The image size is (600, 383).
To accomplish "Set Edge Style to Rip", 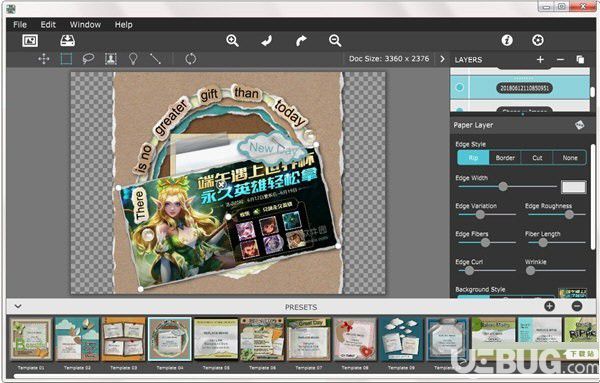I will pyautogui.click(x=473, y=158).
